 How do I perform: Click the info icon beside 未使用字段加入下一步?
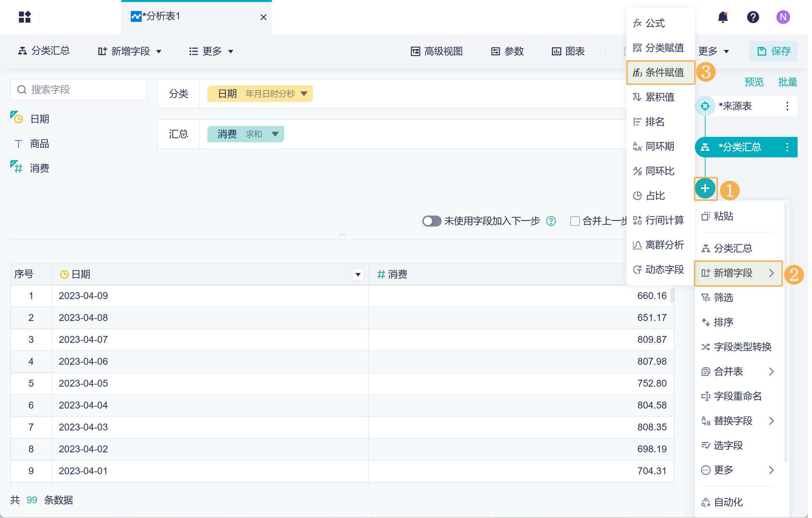click(551, 221)
